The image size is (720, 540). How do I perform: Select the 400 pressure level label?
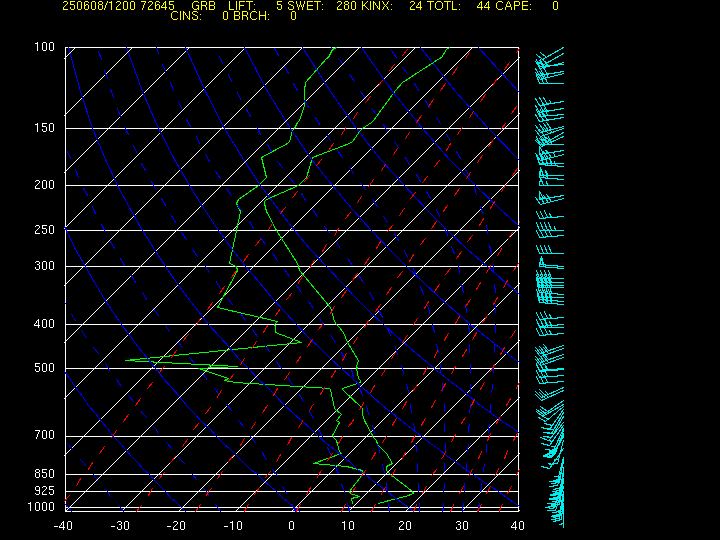[x=45, y=324]
